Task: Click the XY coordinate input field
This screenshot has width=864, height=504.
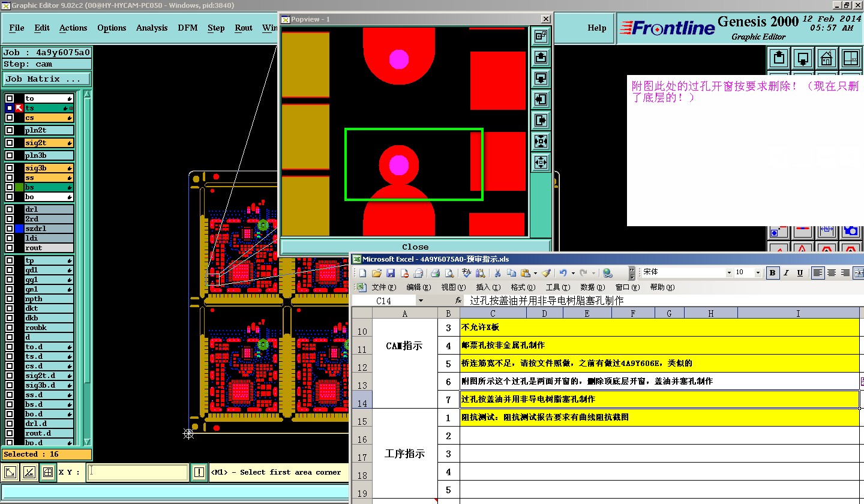Action: click(138, 472)
